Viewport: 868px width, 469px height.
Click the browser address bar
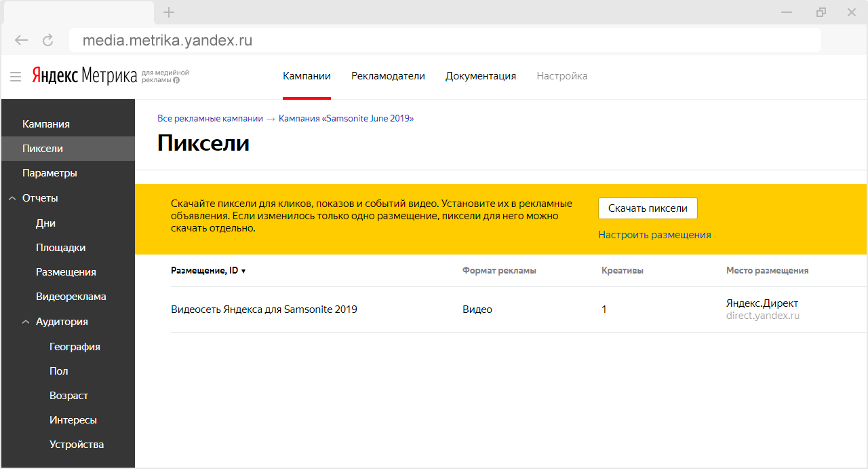click(x=445, y=40)
